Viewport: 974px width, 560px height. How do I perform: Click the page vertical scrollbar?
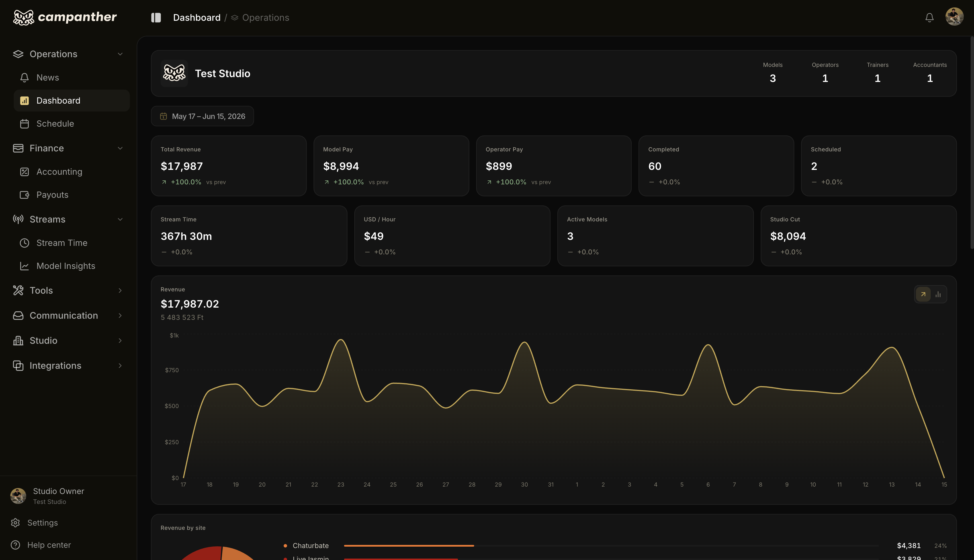(972, 142)
